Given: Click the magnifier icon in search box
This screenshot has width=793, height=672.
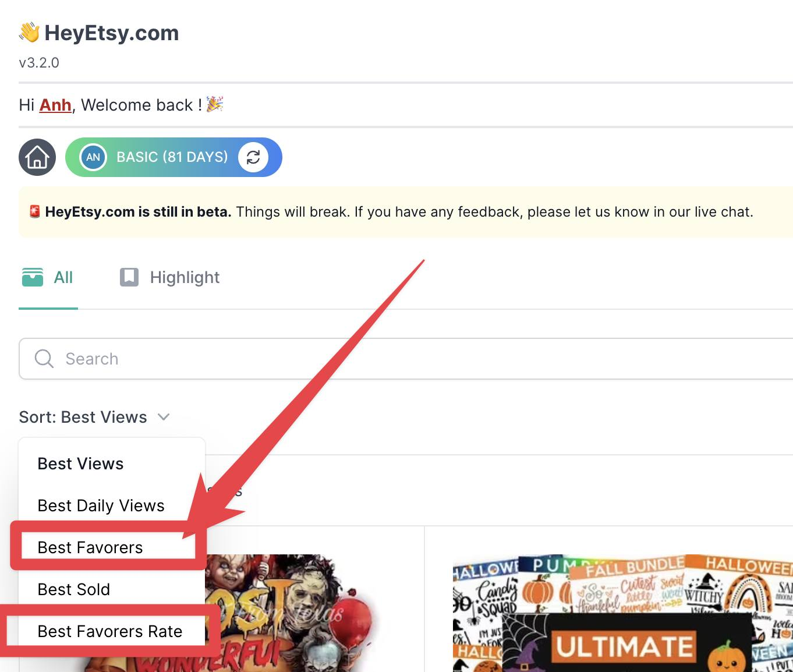Looking at the screenshot, I should tap(44, 359).
